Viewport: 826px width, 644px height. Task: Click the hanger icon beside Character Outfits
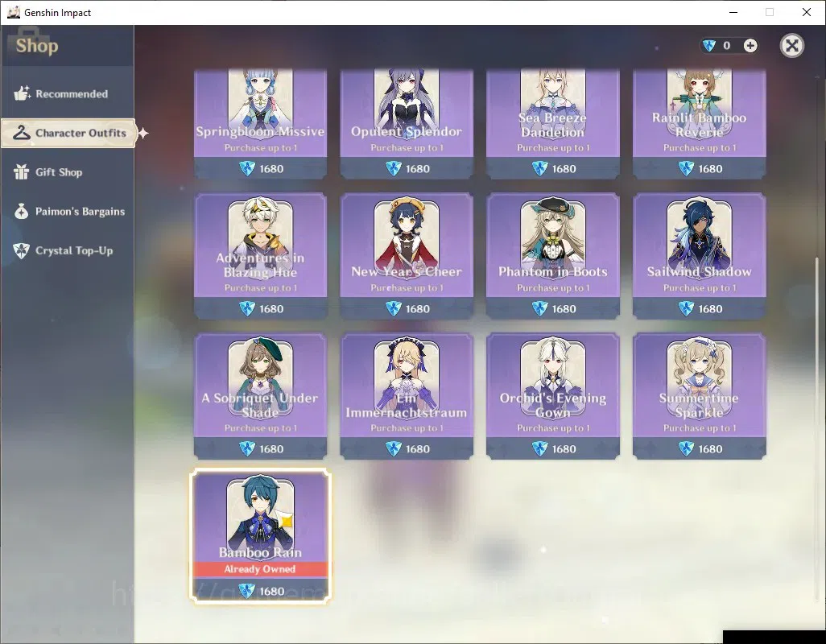tap(21, 132)
